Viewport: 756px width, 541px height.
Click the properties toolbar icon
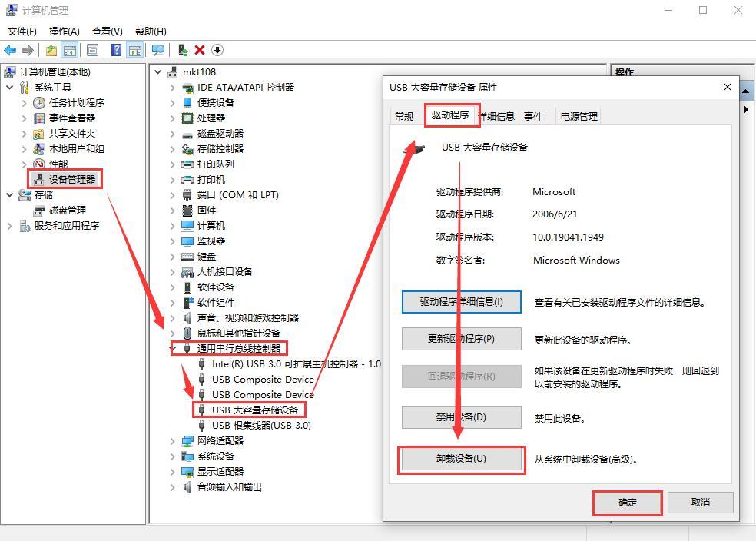pos(92,50)
